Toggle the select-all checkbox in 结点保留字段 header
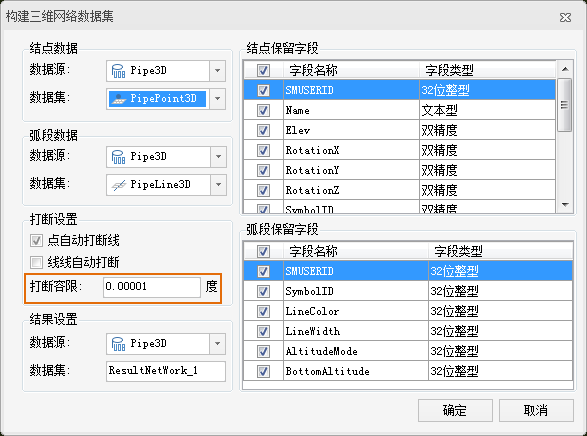Screen dimensions: 587x436 [263, 70]
